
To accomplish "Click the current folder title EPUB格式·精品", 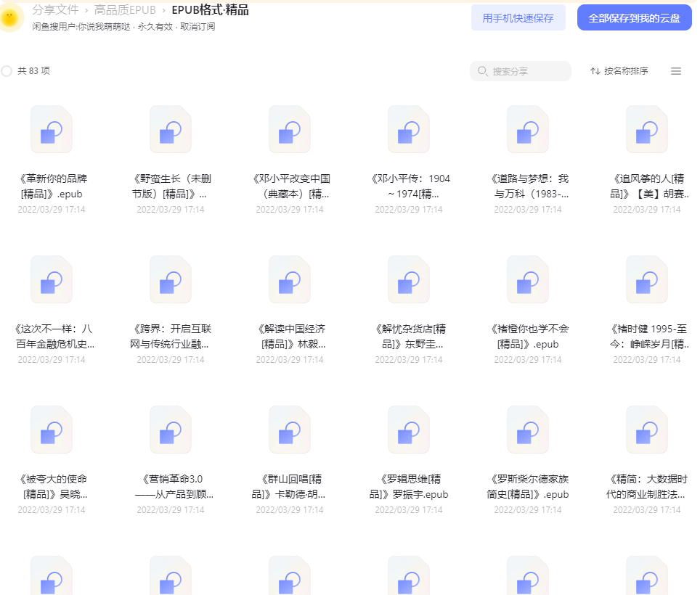I will [211, 10].
